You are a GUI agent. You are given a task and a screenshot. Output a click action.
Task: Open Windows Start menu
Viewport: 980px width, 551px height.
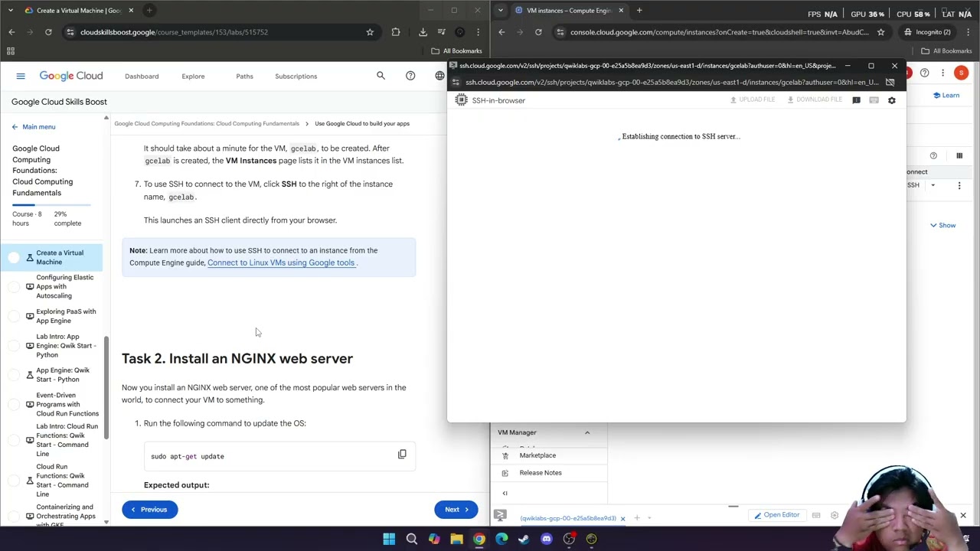pyautogui.click(x=389, y=539)
